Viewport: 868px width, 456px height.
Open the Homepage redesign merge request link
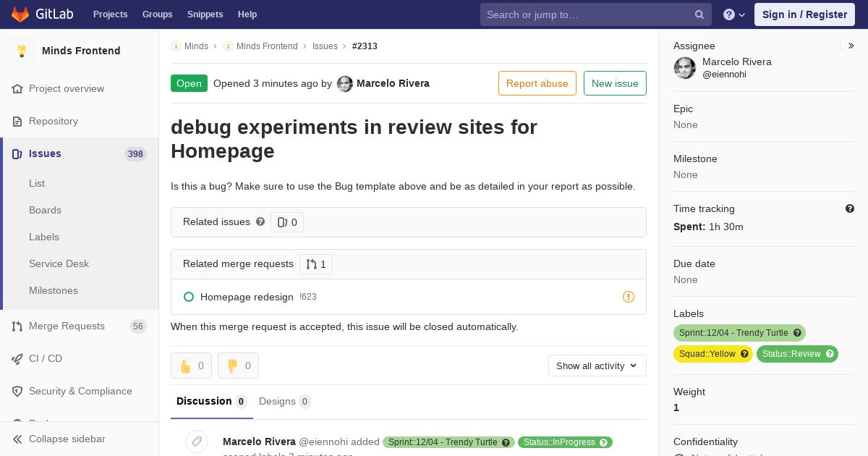(247, 297)
